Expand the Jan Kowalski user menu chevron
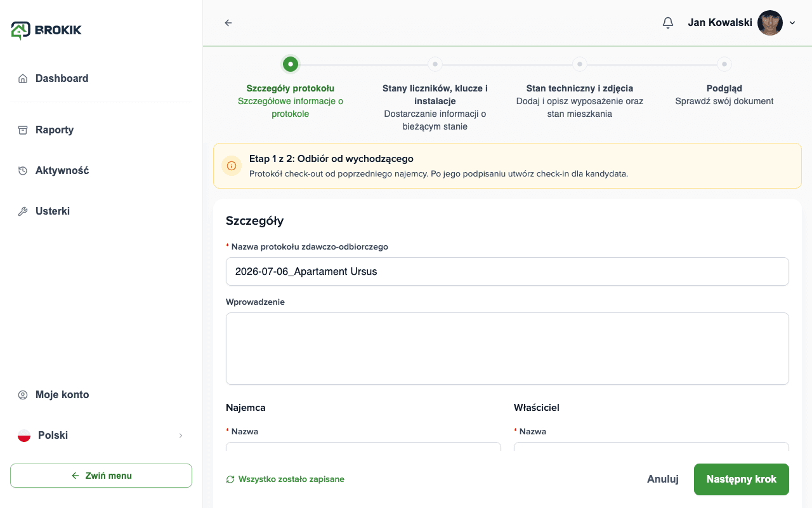 (792, 23)
